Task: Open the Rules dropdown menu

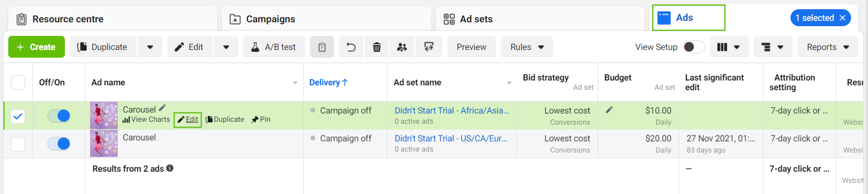Action: tap(527, 47)
